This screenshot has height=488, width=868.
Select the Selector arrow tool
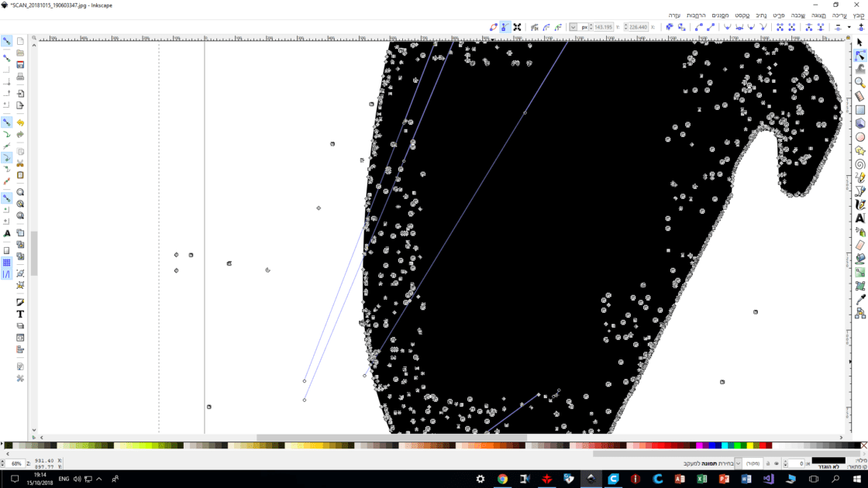click(x=859, y=42)
